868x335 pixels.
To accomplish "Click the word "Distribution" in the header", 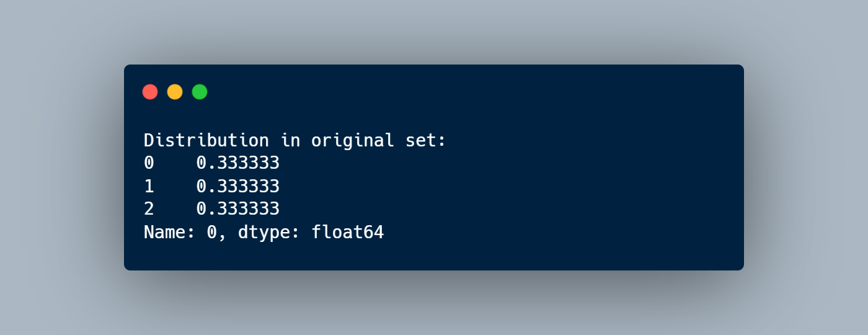I will (x=206, y=140).
